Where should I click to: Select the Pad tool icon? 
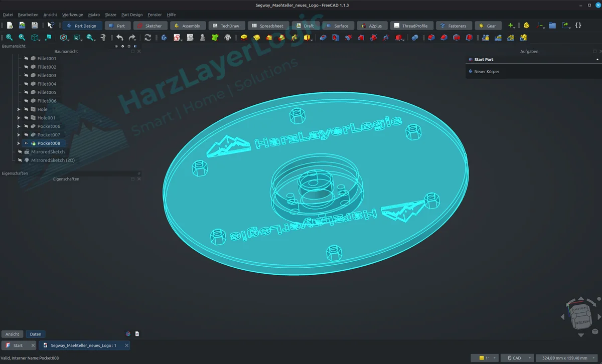coord(244,38)
